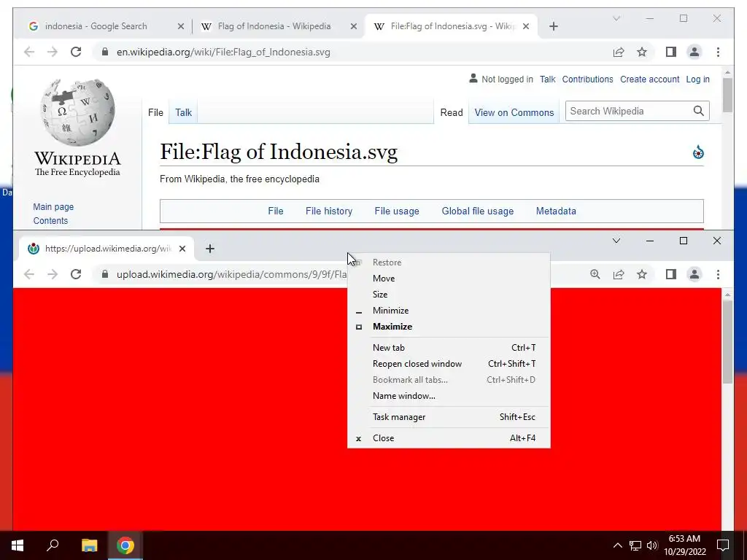
Task: Click View on Commons tab
Action: (x=514, y=113)
